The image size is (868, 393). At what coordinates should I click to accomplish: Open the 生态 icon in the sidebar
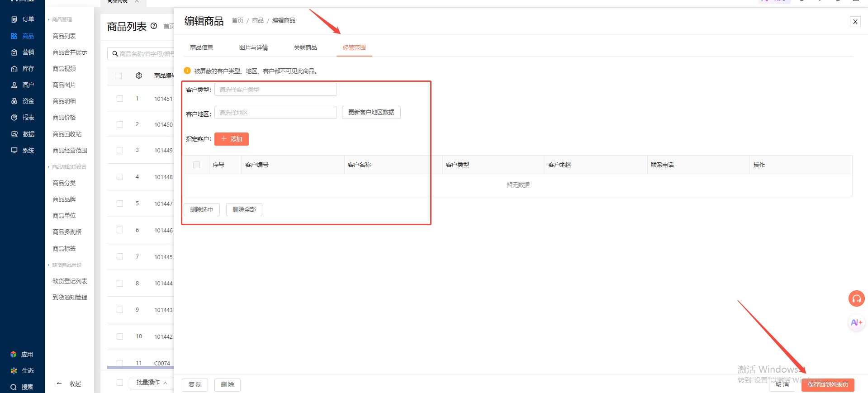click(14, 371)
